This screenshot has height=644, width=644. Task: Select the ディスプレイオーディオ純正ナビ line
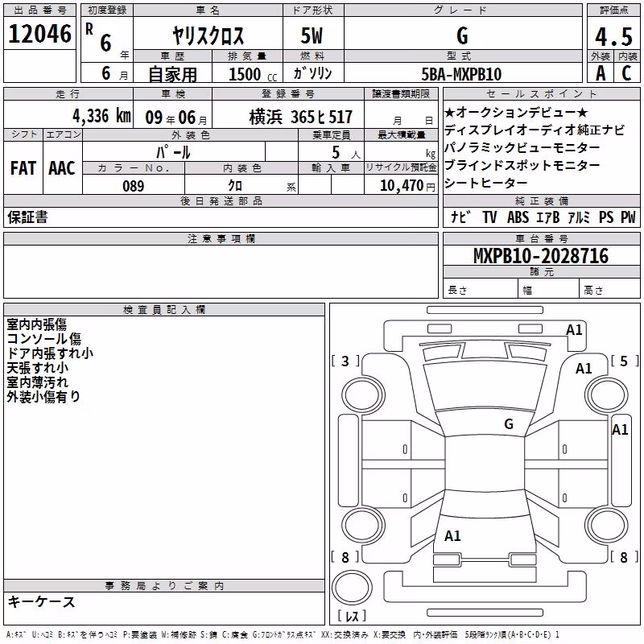(x=535, y=130)
